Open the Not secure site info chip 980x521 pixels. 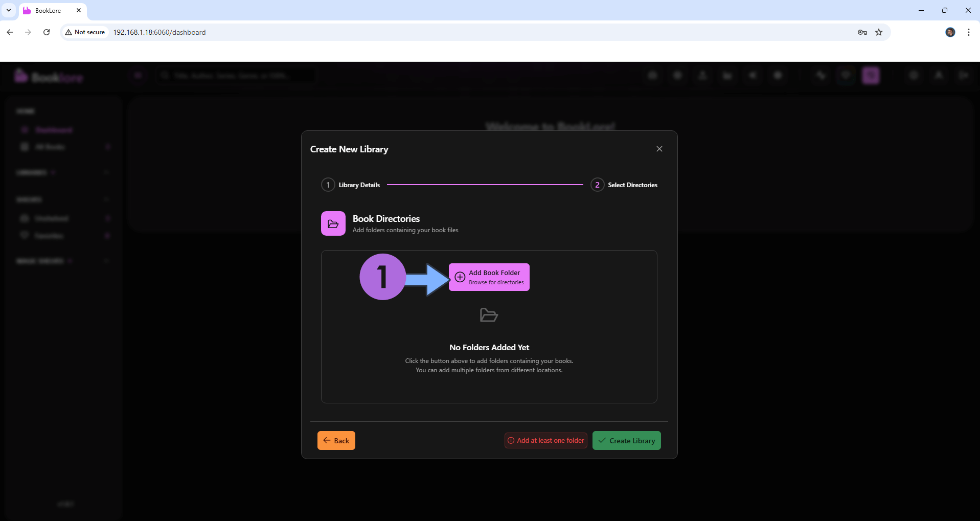pos(85,32)
